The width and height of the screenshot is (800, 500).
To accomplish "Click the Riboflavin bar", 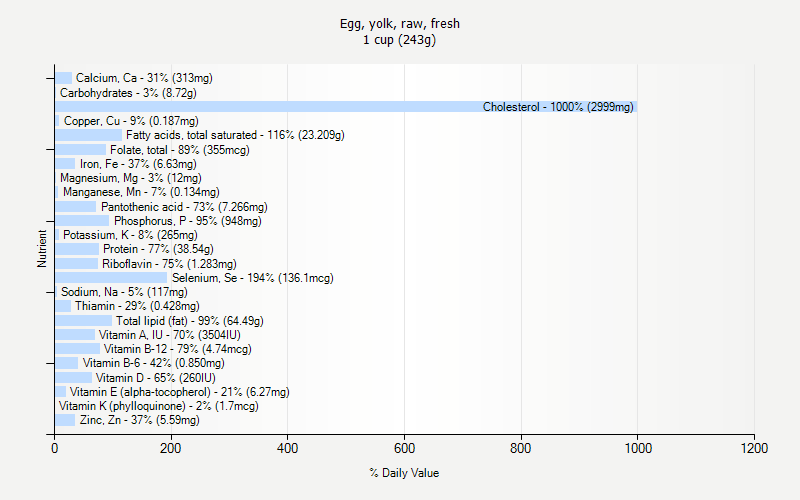I will click(77, 264).
